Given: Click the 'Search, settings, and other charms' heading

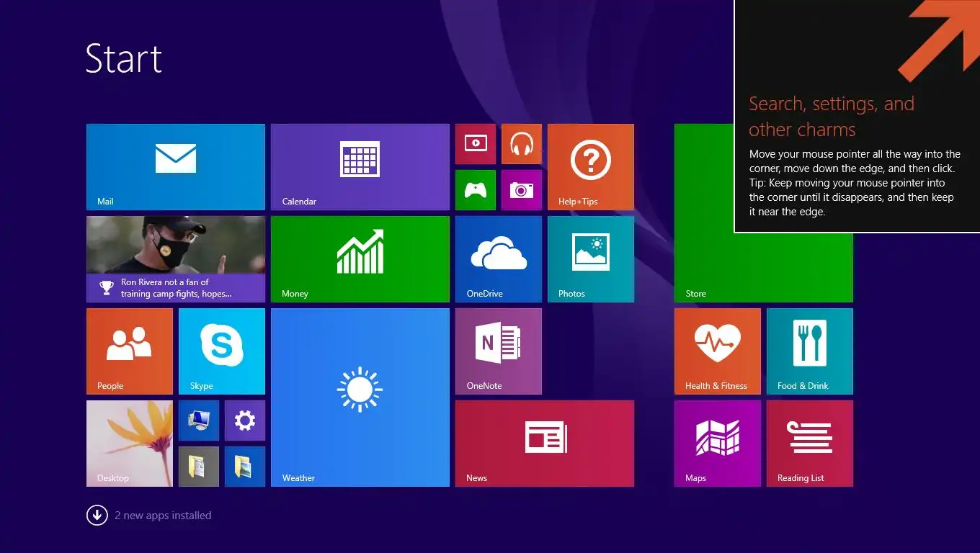Looking at the screenshot, I should click(832, 117).
